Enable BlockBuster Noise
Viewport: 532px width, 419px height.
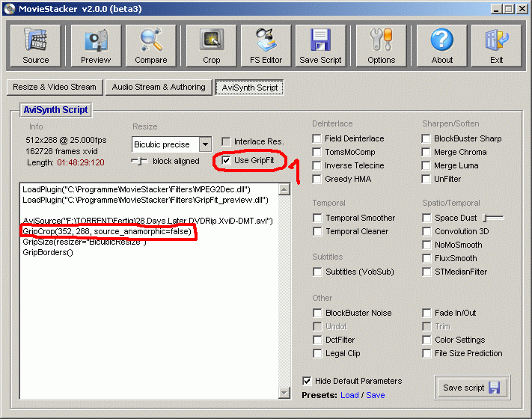pos(317,313)
